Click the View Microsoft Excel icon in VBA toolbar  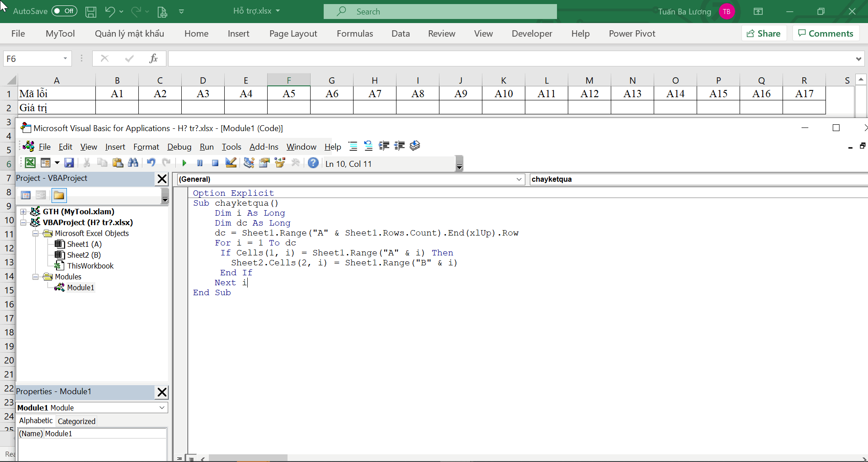pos(30,163)
